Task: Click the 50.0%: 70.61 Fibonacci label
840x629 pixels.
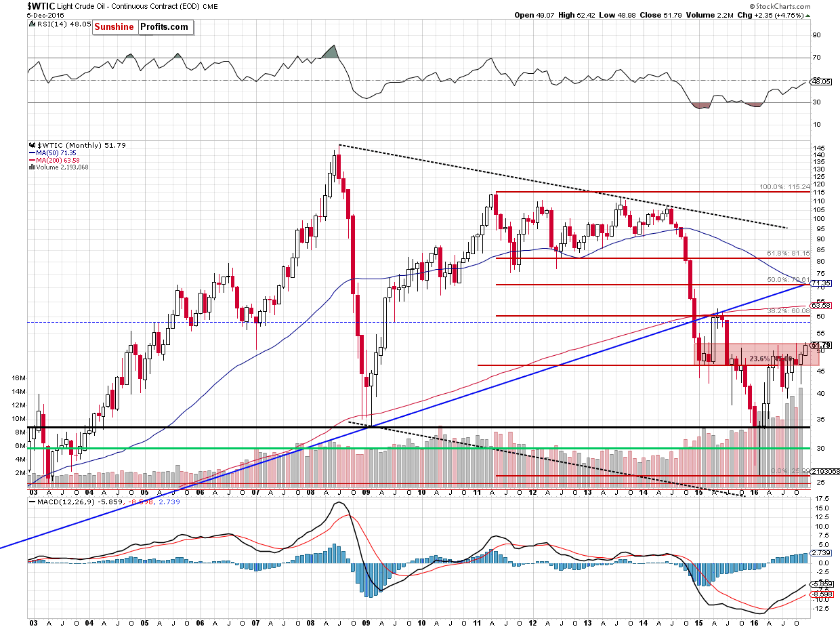Action: (x=788, y=279)
